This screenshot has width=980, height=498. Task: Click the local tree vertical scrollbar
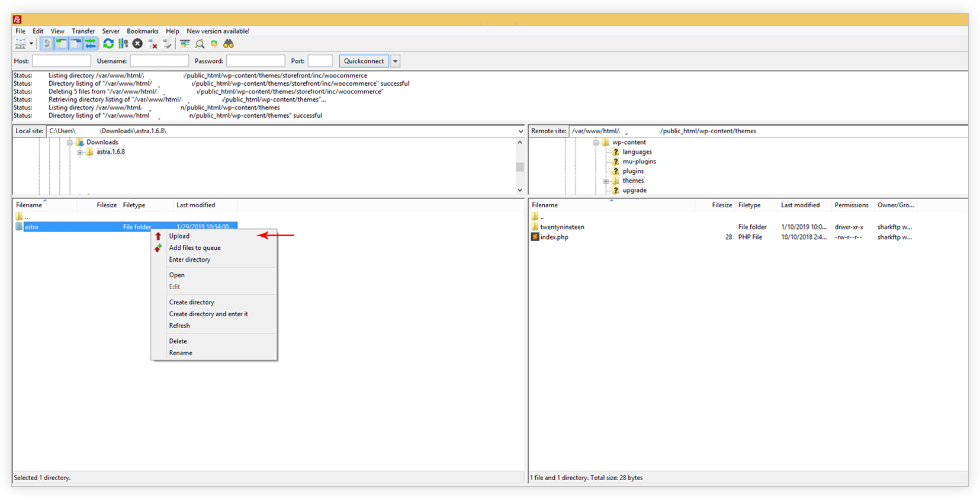520,166
